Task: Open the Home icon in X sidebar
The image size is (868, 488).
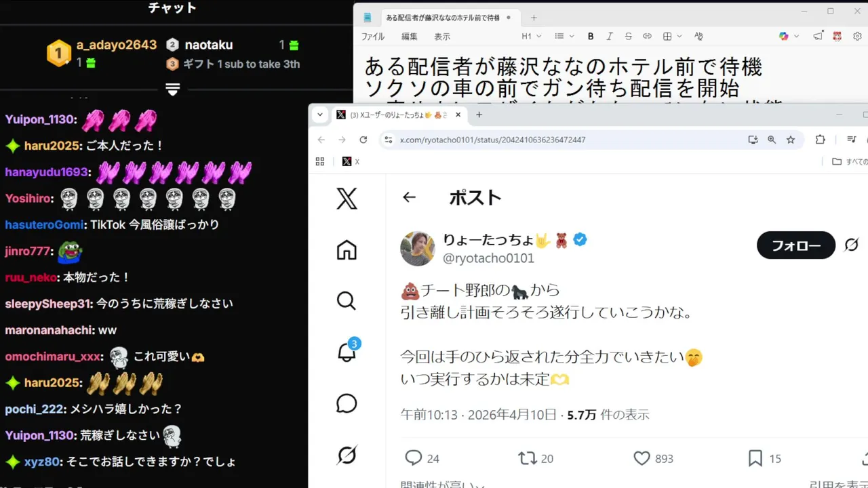Action: point(347,250)
